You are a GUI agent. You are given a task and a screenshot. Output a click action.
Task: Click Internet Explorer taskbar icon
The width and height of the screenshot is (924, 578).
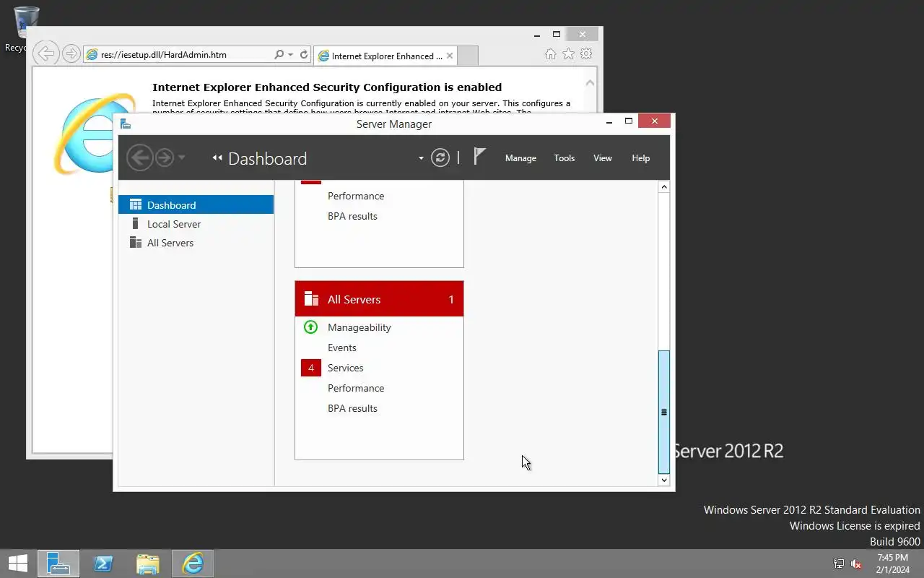coord(193,564)
